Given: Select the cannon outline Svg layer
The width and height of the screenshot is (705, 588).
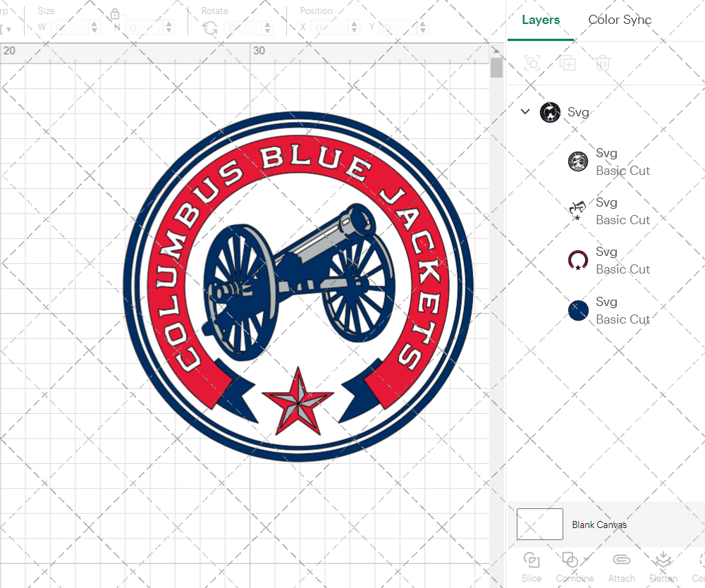Looking at the screenshot, I should coord(578,211).
